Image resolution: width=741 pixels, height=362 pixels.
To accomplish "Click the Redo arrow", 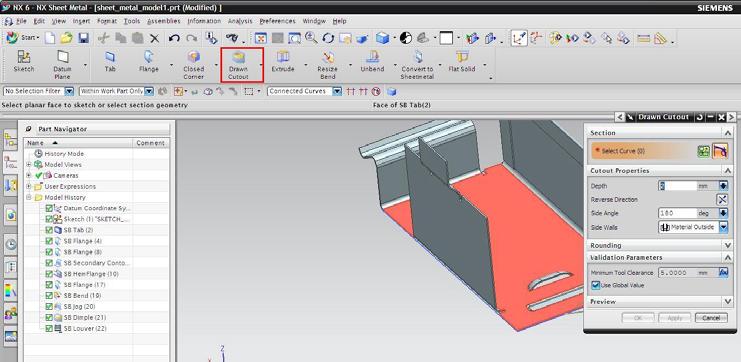I will click(x=191, y=38).
